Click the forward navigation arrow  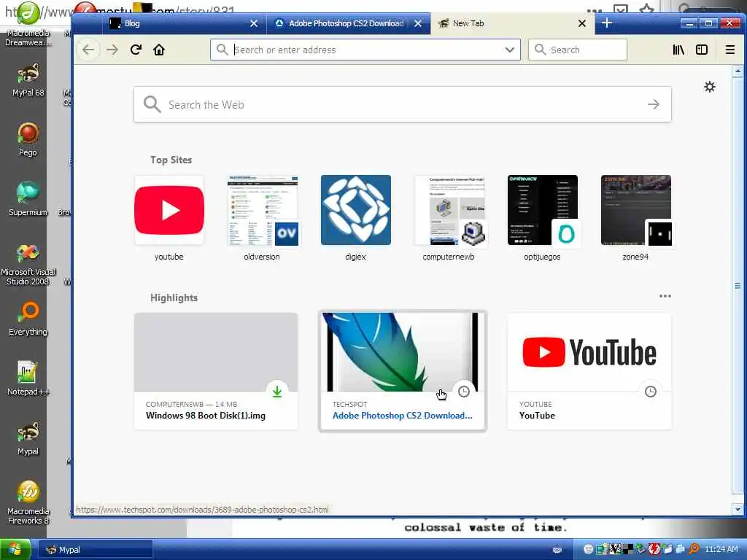pos(112,50)
